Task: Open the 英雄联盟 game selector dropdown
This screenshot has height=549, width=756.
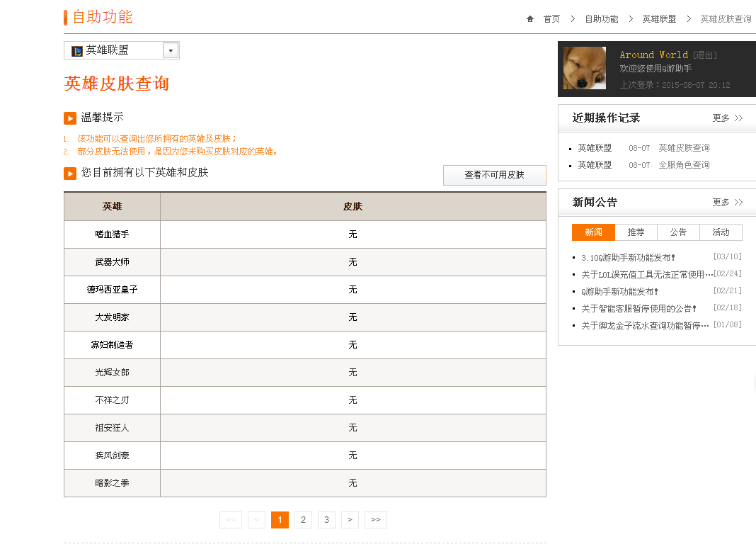Action: pyautogui.click(x=122, y=50)
